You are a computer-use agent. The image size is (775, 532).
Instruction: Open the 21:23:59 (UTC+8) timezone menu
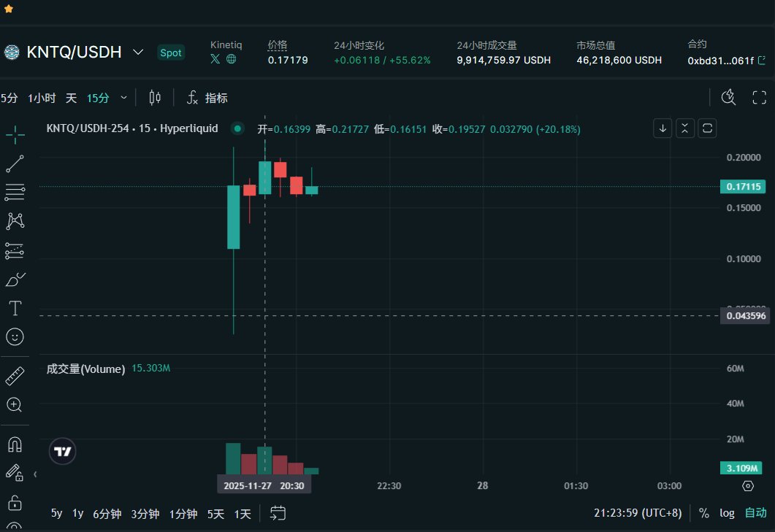638,513
